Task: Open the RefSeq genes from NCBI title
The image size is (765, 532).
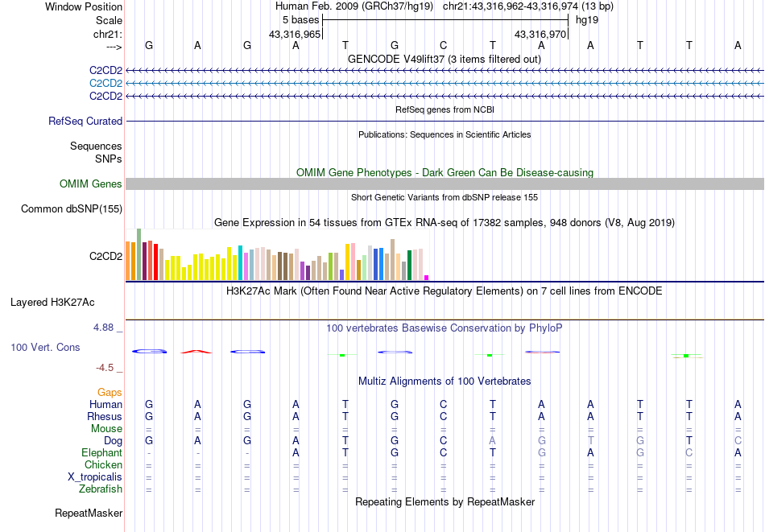Action: (445, 109)
